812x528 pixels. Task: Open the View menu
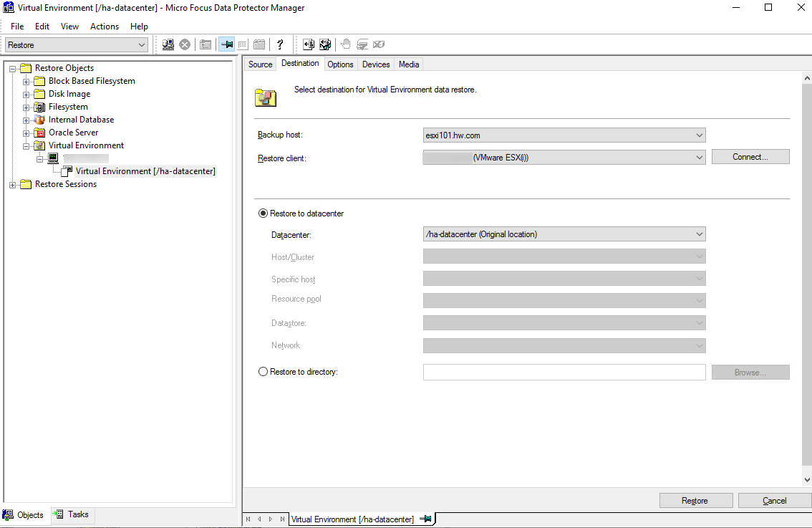[69, 27]
